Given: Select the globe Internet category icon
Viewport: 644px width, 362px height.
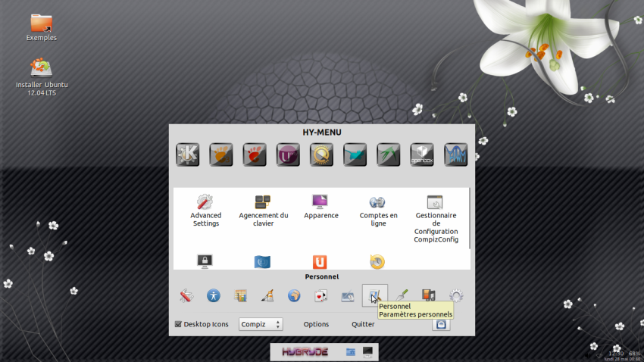Looking at the screenshot, I should 294,296.
